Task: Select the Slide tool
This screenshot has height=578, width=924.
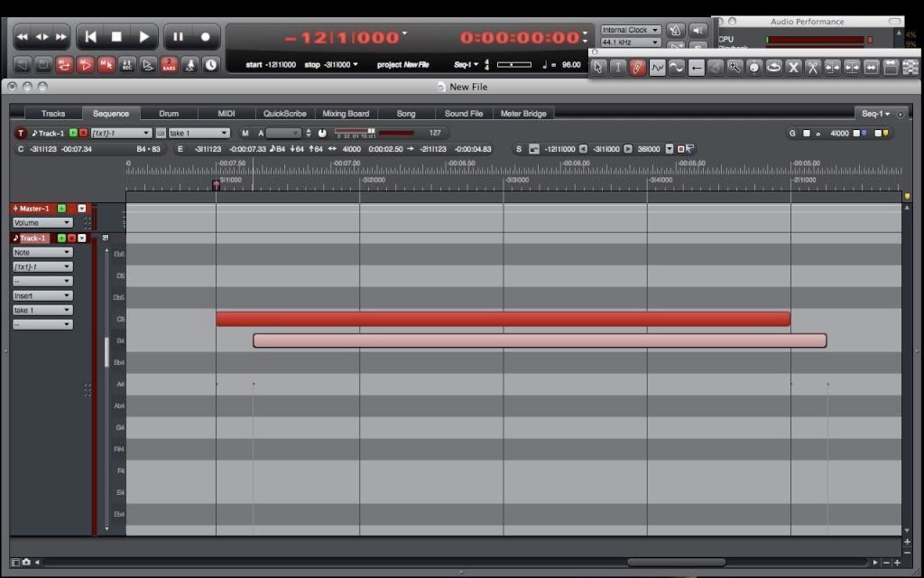Action: (891, 68)
